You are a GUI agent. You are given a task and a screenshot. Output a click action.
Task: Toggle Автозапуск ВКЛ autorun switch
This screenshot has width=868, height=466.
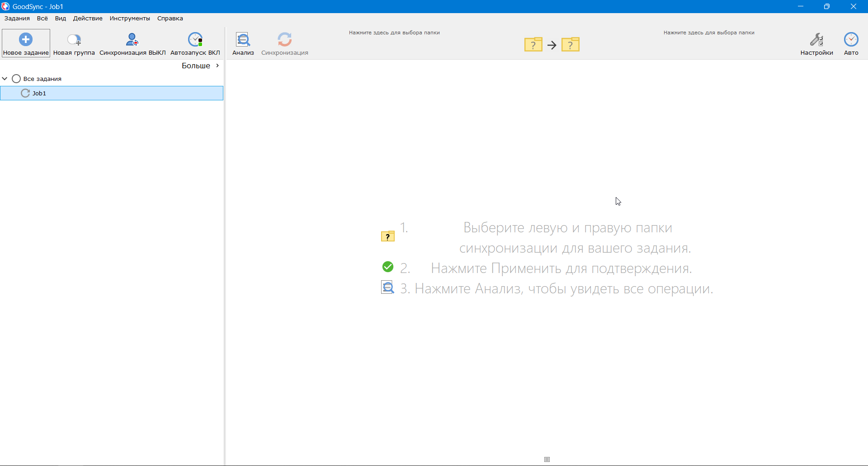(195, 40)
